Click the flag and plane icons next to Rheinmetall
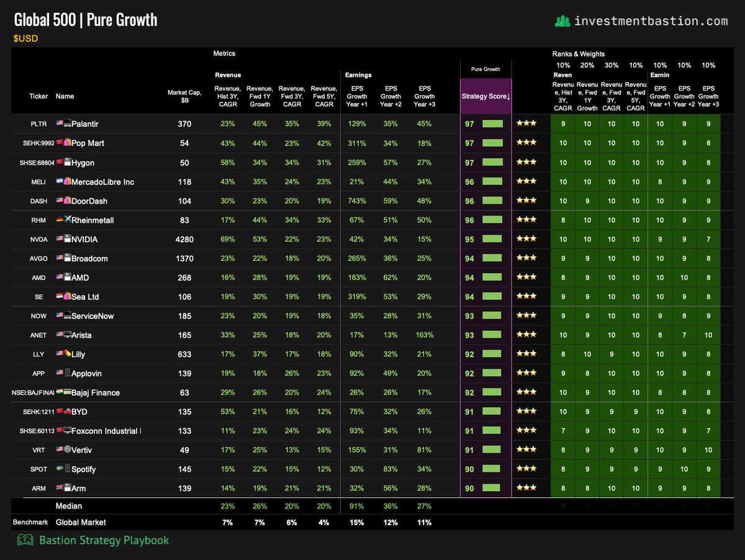Viewport: 745px width, 560px height. [63, 220]
